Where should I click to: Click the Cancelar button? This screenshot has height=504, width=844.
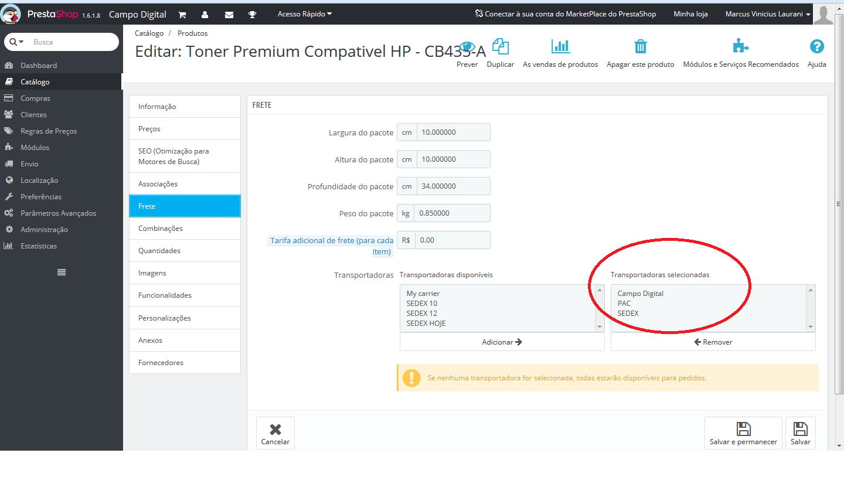point(275,433)
